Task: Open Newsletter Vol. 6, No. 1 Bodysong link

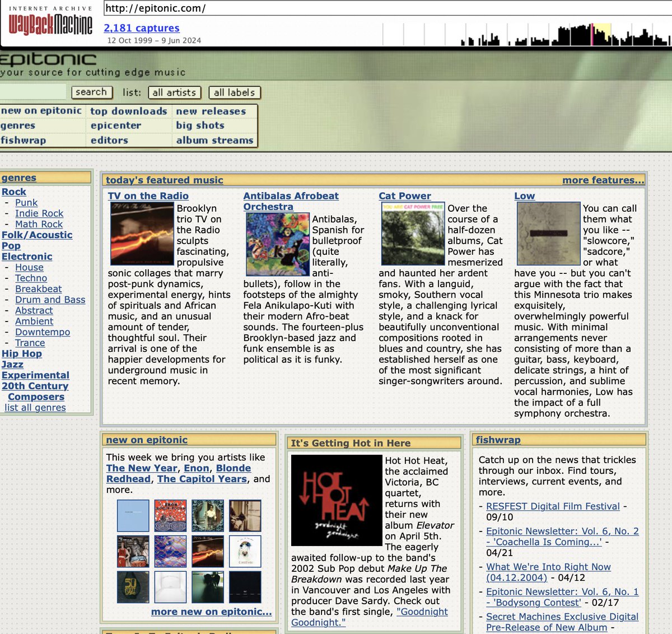Action: [562, 597]
